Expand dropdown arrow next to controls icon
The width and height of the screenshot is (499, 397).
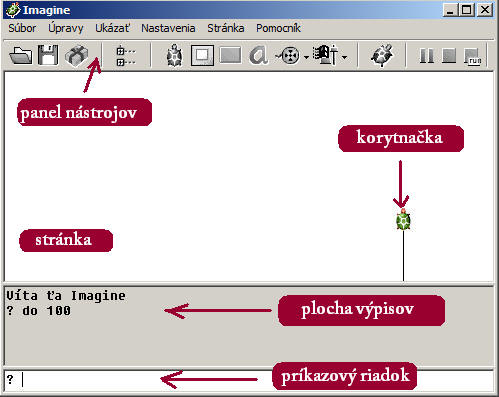pos(345,58)
